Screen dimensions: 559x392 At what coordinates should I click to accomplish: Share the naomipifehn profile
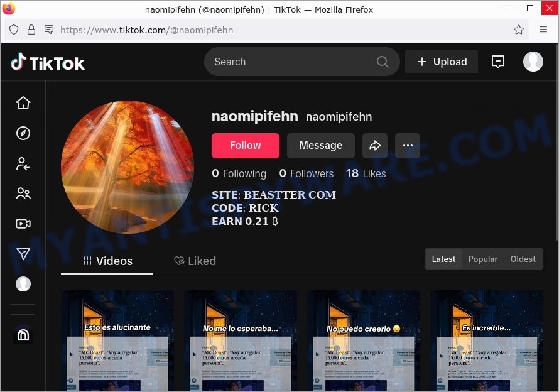click(x=375, y=146)
